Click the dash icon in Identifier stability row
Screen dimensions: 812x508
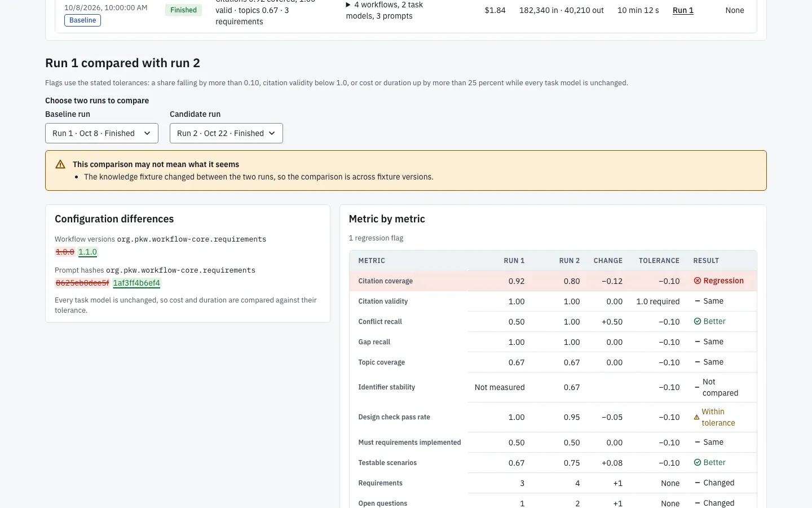[x=697, y=387]
